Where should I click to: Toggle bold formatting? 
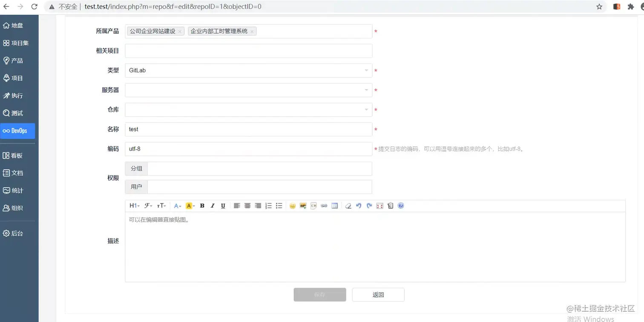point(202,206)
